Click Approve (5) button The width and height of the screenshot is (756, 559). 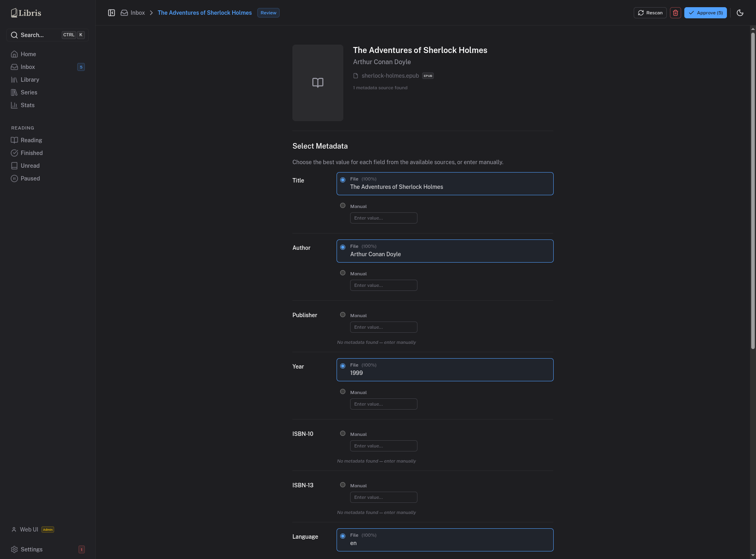tap(705, 13)
